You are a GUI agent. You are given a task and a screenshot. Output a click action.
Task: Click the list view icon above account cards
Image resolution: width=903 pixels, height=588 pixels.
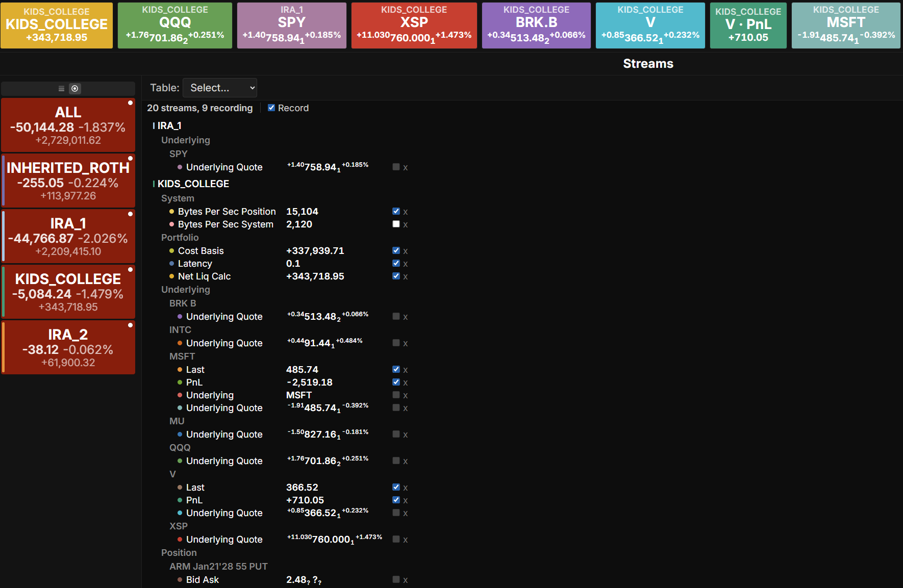61,89
